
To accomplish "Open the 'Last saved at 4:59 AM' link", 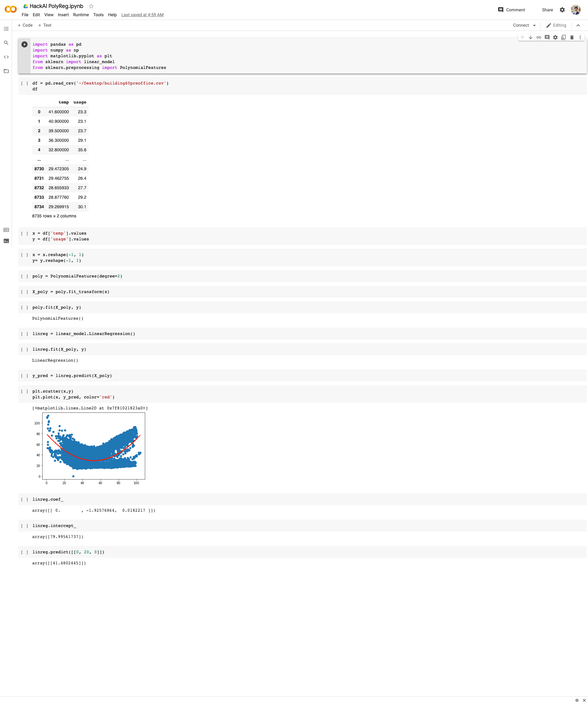I will 142,15.
